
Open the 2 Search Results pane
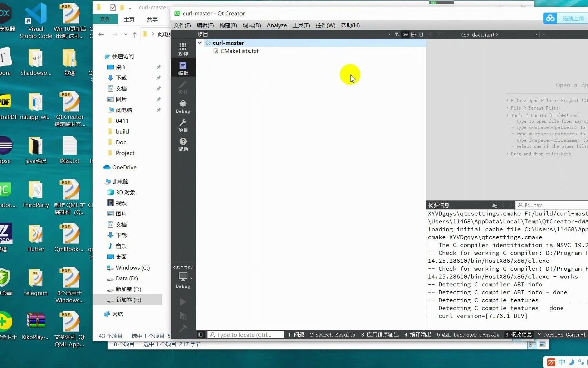tap(333, 335)
